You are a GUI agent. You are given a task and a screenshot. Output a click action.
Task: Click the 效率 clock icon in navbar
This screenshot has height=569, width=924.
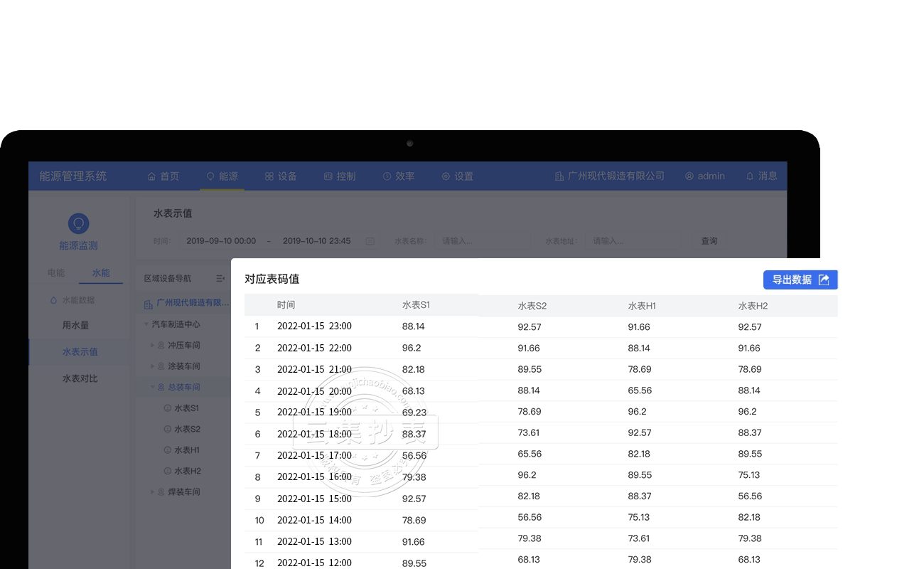[387, 176]
